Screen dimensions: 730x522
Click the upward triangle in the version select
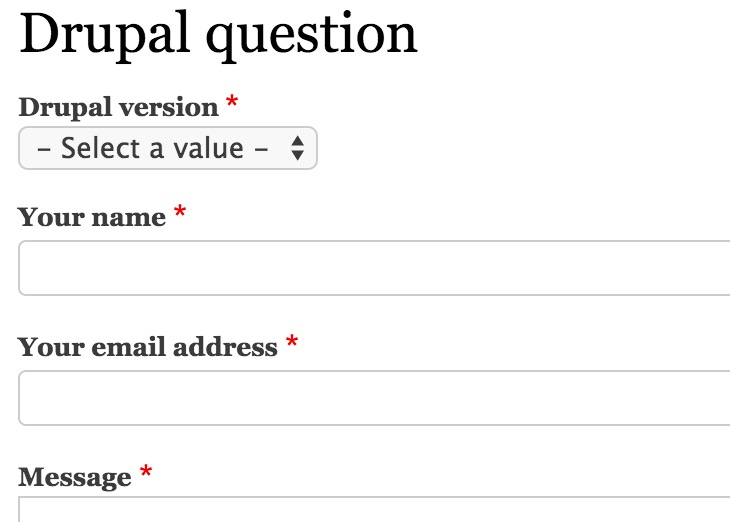(x=297, y=141)
